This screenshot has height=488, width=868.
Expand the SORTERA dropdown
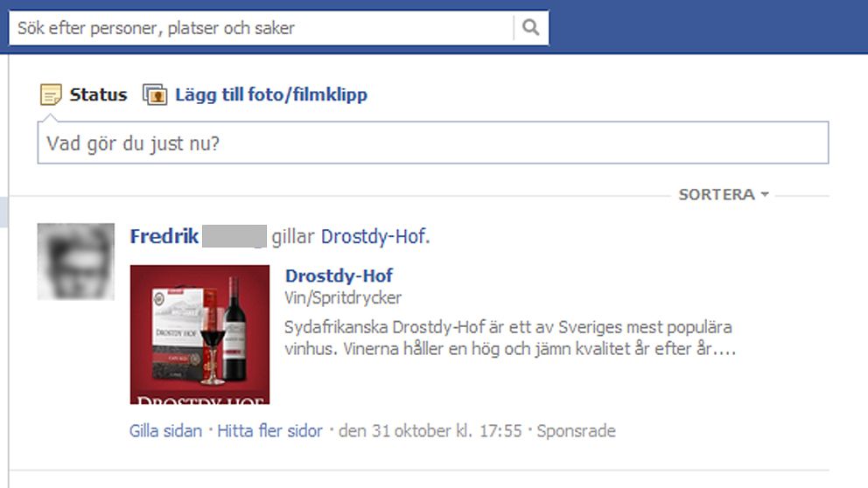[x=724, y=195]
